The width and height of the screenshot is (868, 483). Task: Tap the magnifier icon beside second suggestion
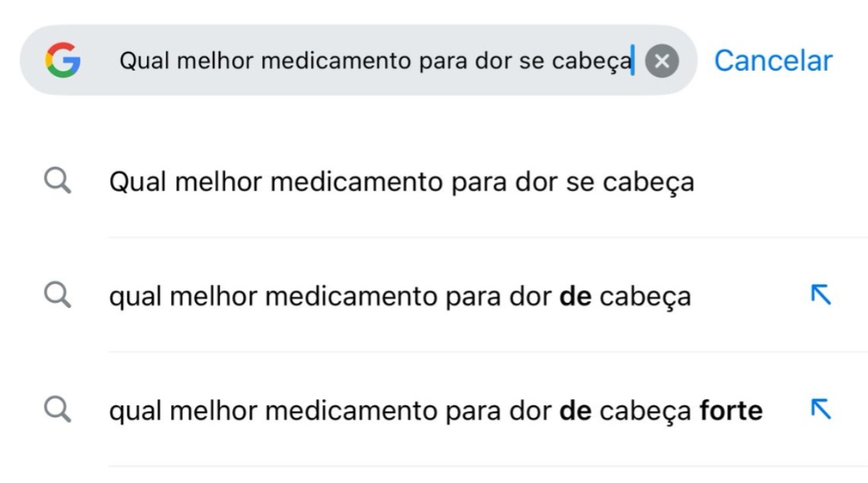point(59,294)
